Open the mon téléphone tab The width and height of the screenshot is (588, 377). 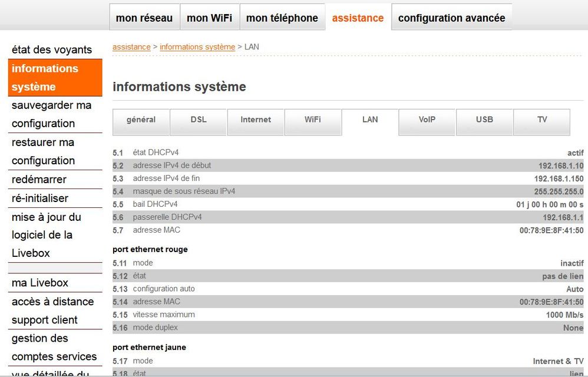[x=282, y=18]
